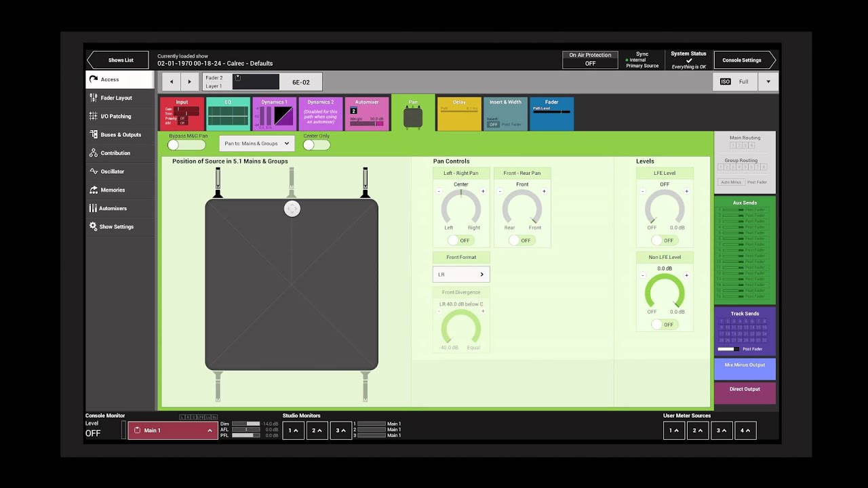
Task: Select the Pan tile
Action: [x=413, y=114]
